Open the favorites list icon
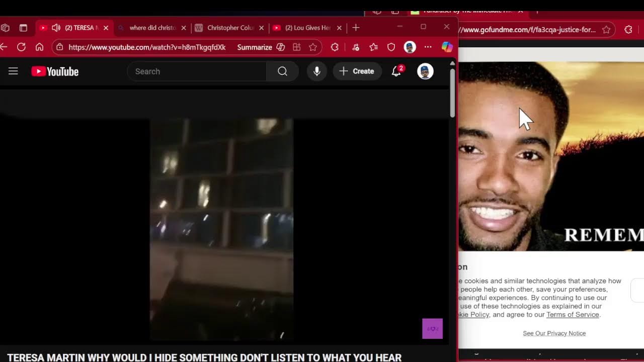 pos(373,47)
